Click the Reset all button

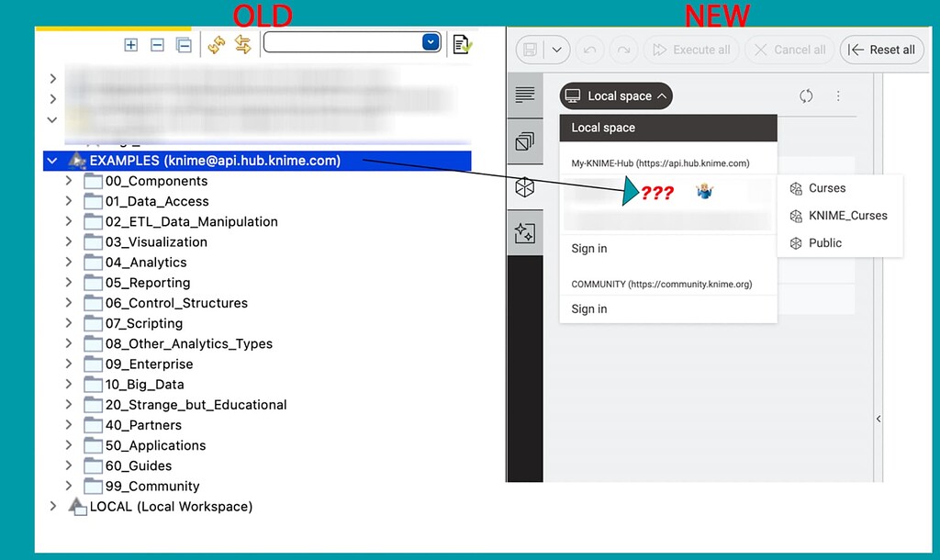coord(880,50)
